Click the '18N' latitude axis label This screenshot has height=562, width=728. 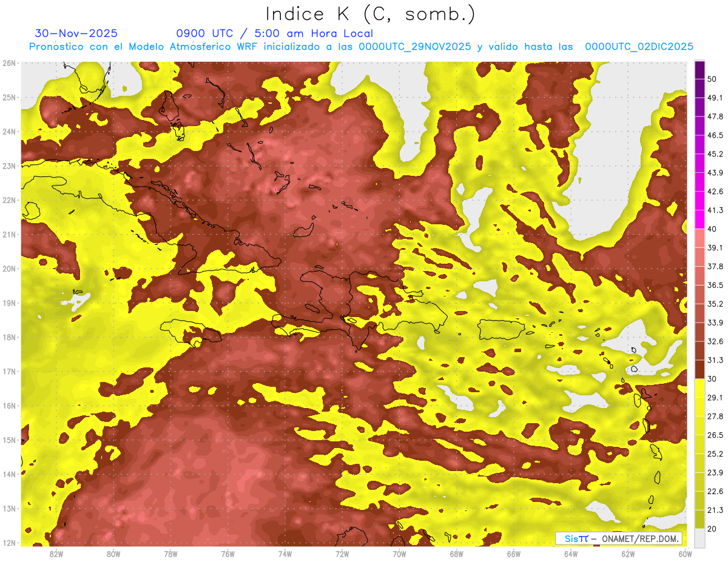click(8, 337)
